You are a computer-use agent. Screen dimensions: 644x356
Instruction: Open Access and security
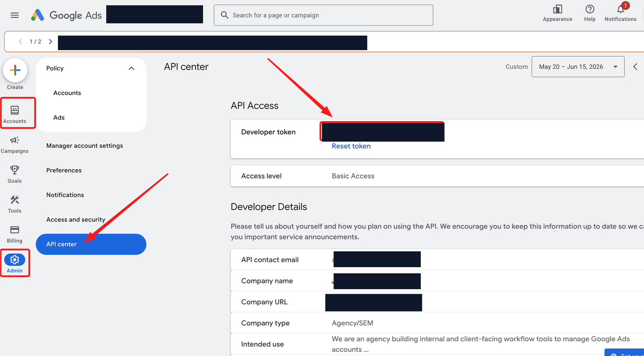(x=76, y=220)
